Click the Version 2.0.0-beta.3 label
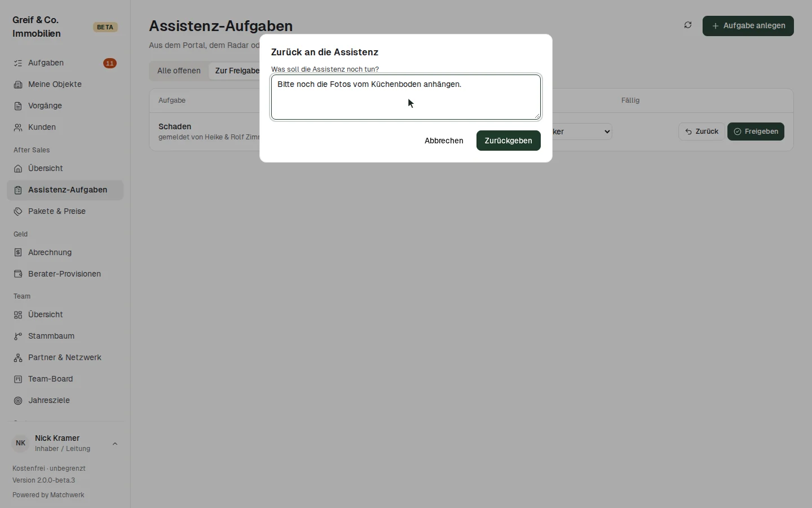The width and height of the screenshot is (812, 508). pyautogui.click(x=44, y=480)
